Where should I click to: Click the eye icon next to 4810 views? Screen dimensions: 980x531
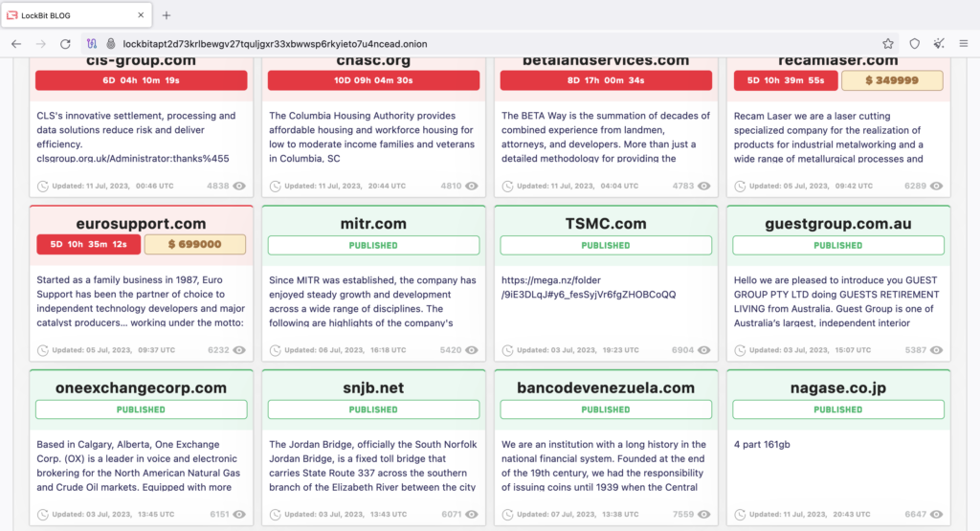pos(472,186)
